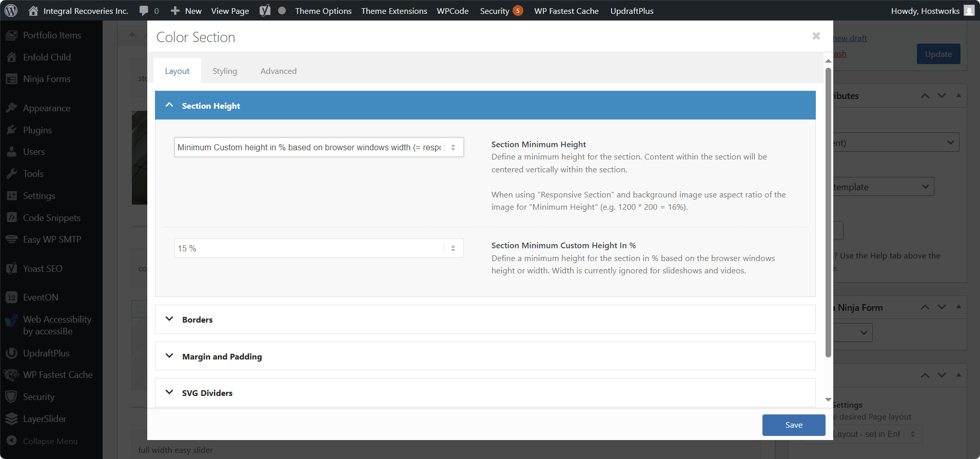Click the WordPress logo icon

pyautogui.click(x=11, y=11)
